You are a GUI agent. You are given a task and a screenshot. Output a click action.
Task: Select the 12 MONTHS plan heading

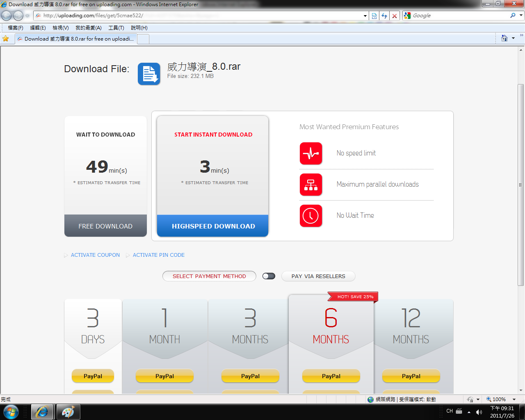[x=411, y=327]
